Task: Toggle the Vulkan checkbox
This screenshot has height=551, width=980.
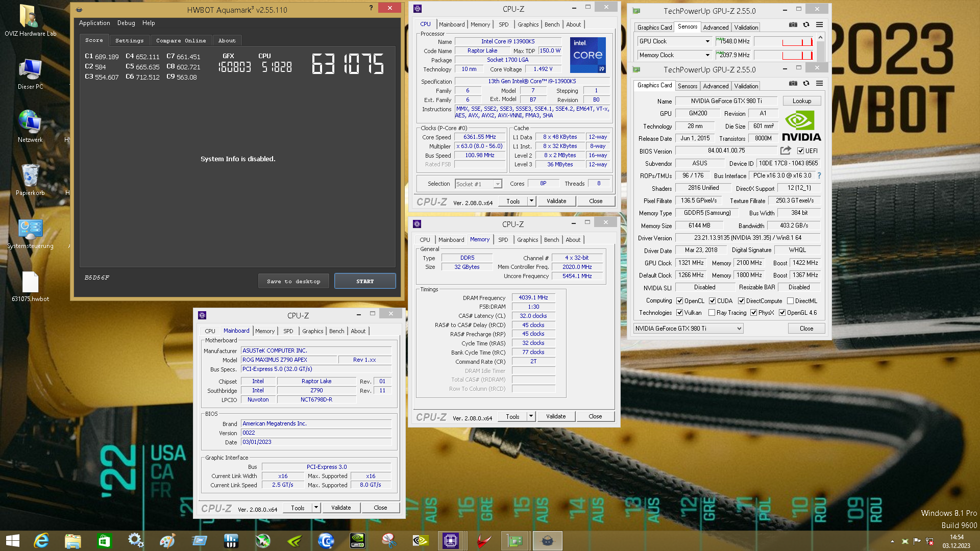Action: click(679, 313)
